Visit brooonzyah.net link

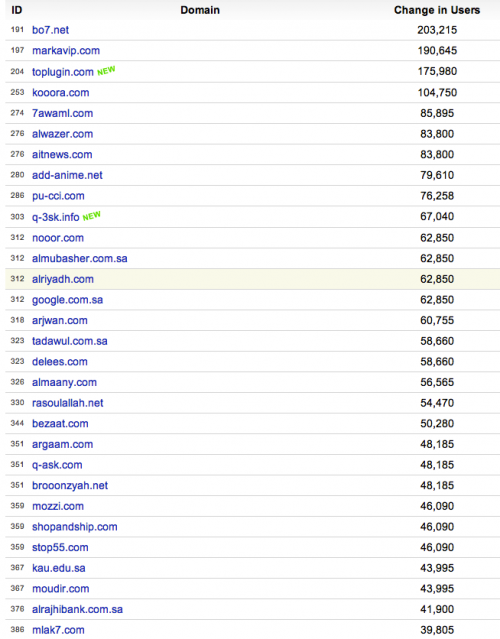click(70, 486)
